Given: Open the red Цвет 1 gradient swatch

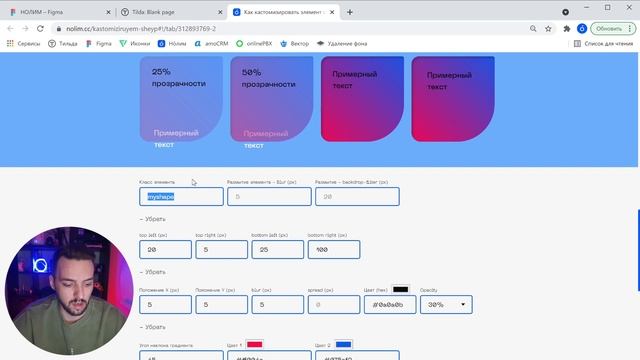Looking at the screenshot, I should click(x=254, y=344).
